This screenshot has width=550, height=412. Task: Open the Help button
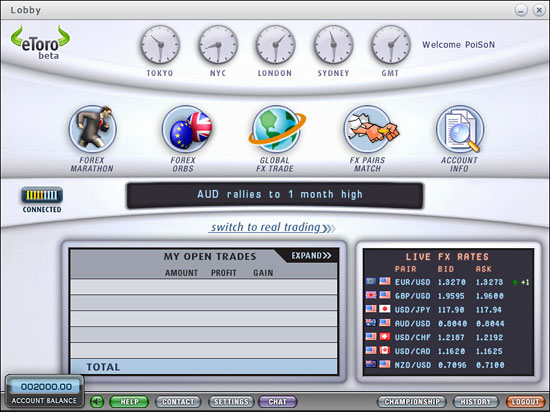[x=129, y=401]
